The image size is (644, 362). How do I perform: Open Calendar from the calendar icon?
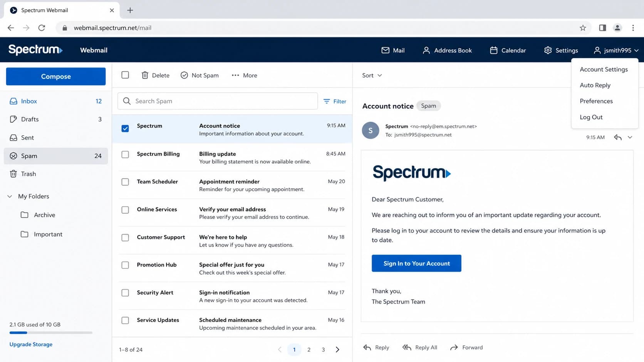click(x=493, y=50)
